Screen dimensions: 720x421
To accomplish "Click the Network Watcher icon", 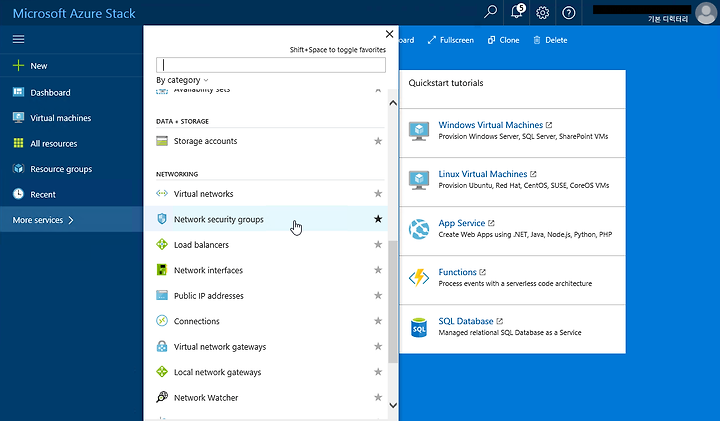I will pos(162,397).
